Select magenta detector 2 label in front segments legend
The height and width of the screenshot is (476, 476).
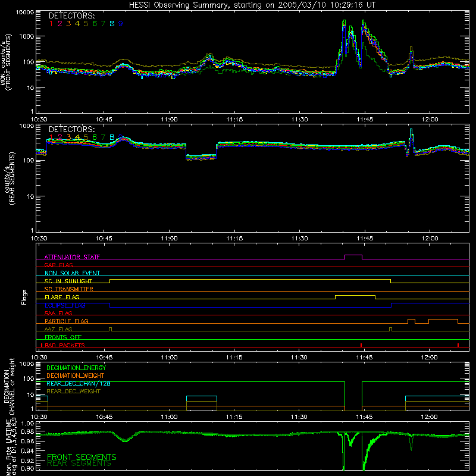(x=60, y=24)
